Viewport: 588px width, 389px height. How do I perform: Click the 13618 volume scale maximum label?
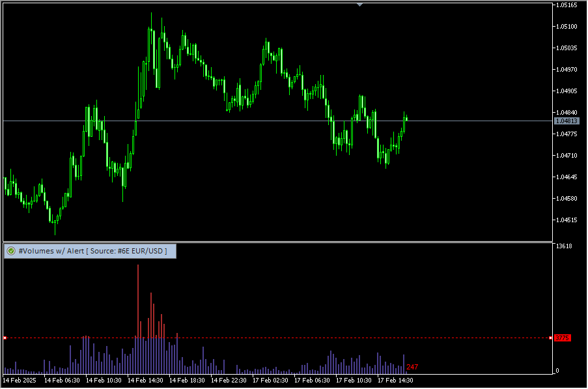pyautogui.click(x=564, y=246)
